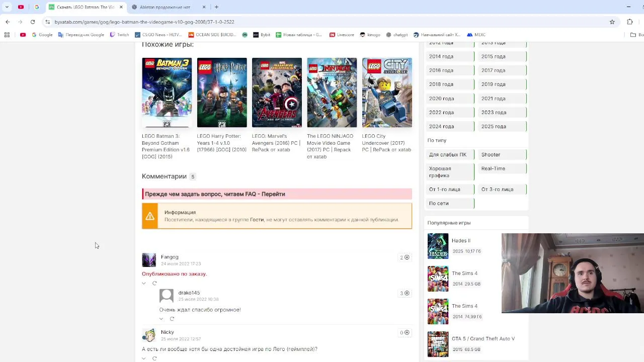The width and height of the screenshot is (644, 362).
Task: Open the apps grid in bookmarks bar
Action: (x=7, y=35)
